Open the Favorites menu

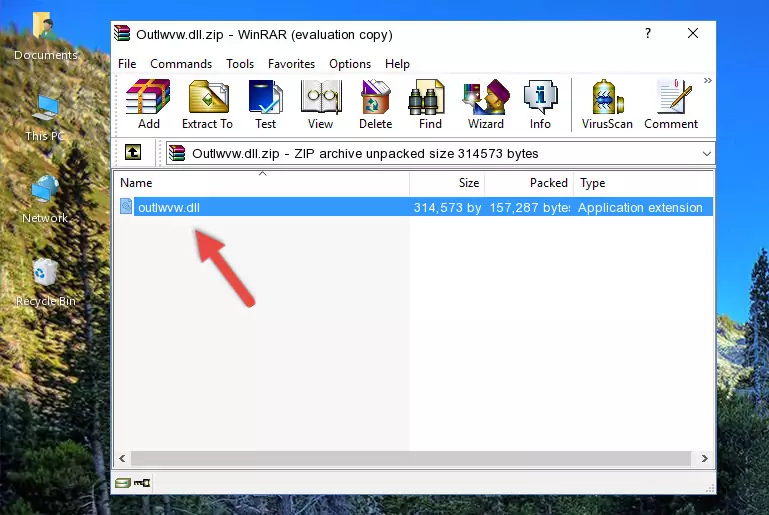tap(291, 64)
